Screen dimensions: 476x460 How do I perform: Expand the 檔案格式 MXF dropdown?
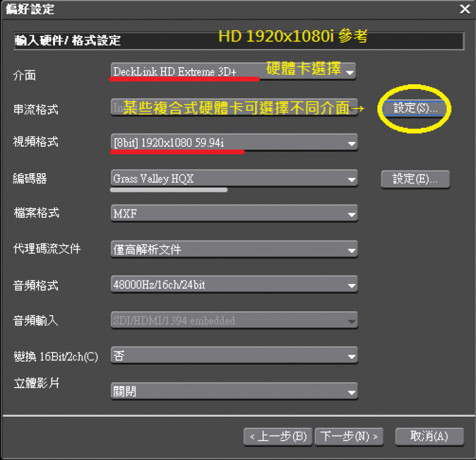tap(234, 213)
